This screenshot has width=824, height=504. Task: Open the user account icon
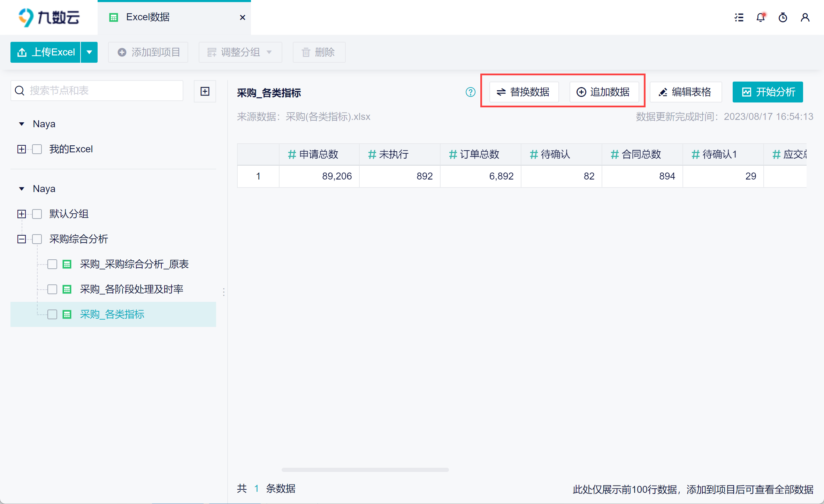[805, 17]
